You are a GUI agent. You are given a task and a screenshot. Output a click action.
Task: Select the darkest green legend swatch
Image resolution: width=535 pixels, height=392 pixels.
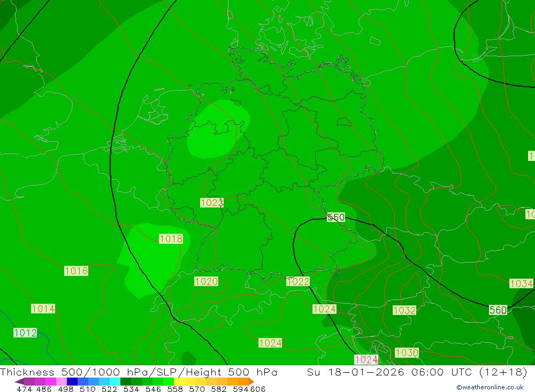pyautogui.click(x=126, y=381)
